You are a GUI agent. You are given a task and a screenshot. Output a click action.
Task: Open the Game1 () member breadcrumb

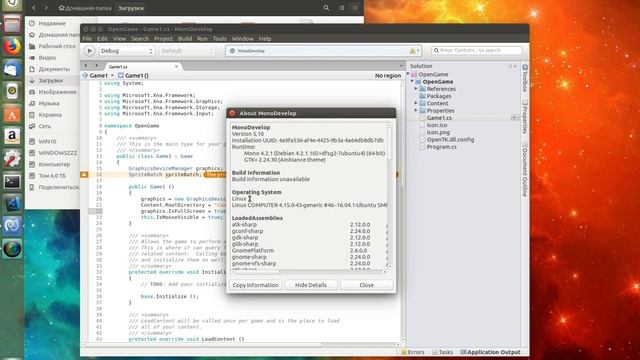pos(133,76)
